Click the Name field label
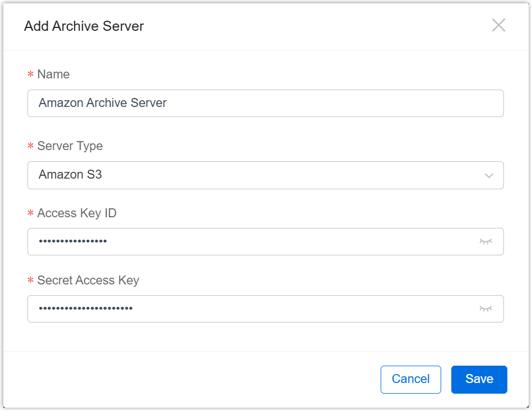This screenshot has height=411, width=532. coord(53,73)
